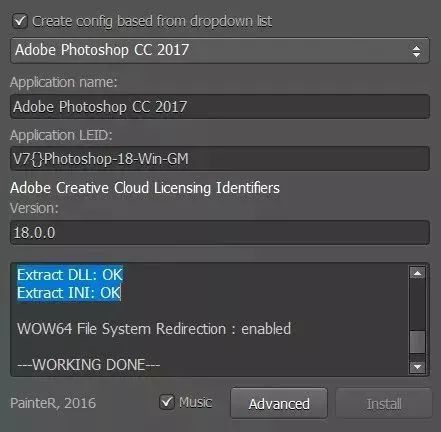Click the Adobe Creative Cloud Licensing Identifiers label
The image size is (441, 432).
point(145,188)
